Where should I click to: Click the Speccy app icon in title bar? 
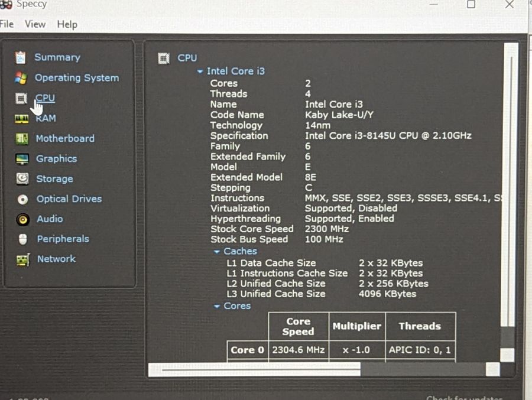coord(6,4)
